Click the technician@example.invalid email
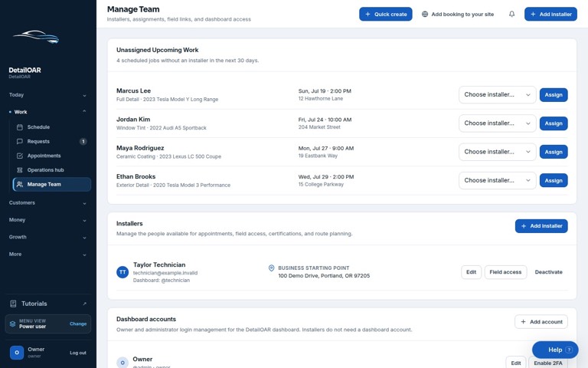 coord(165,273)
